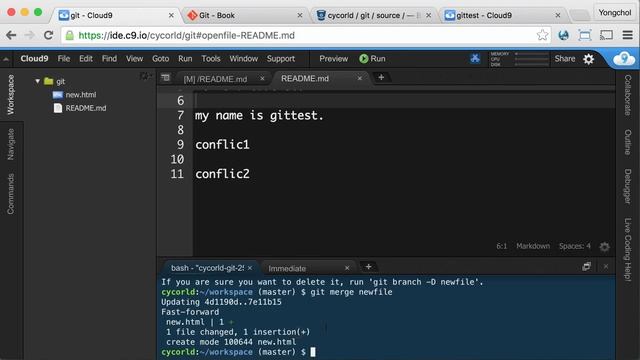Click the Cloud9 cloud logo icon
Viewport: 640px width, 360px height.
tap(624, 59)
